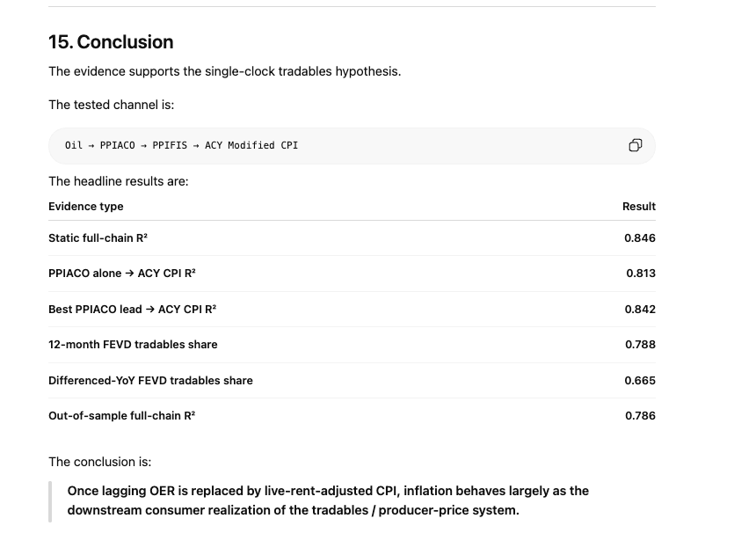
Task: Click the sentence about single-clock tradables hypothesis
Action: point(225,71)
